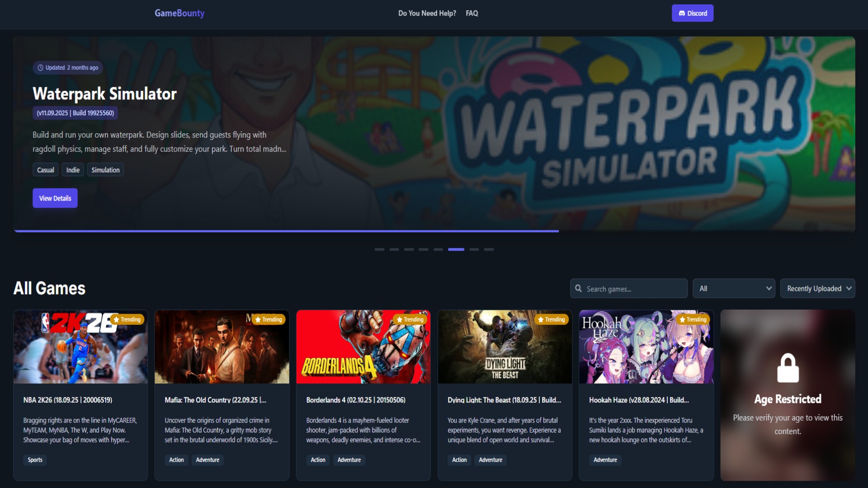Viewport: 868px width, 488px height.
Task: Open the FAQ menu item
Action: tap(472, 13)
